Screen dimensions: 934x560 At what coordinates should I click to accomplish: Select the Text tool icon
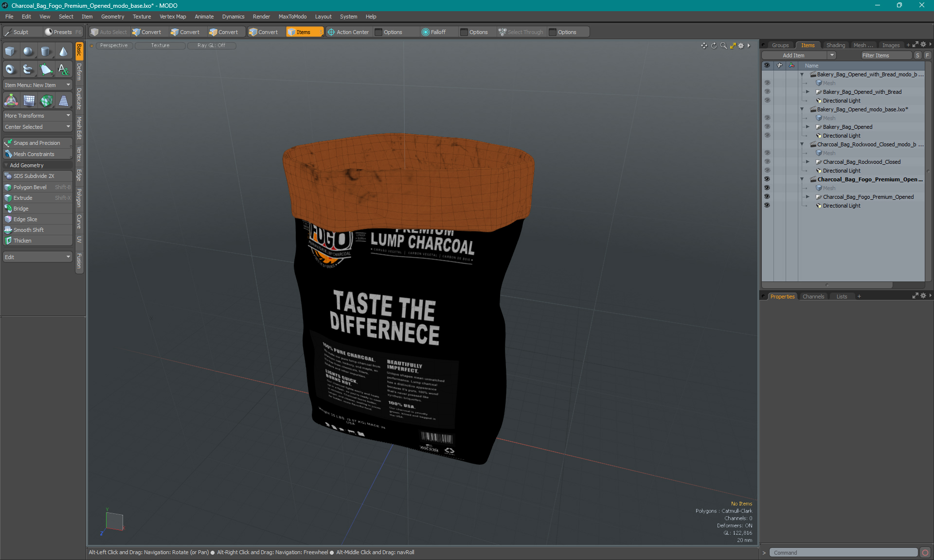[x=63, y=69]
